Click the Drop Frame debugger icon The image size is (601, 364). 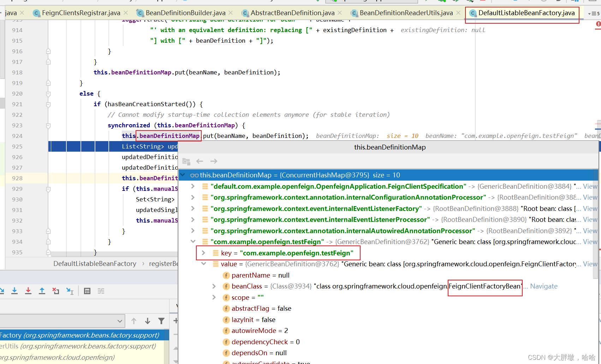pos(56,291)
